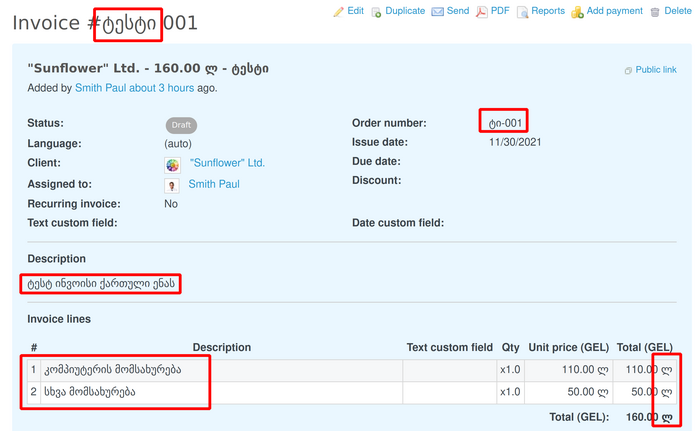Screen dimensions: 700x431
Task: Click the PDF export icon
Action: point(482,12)
